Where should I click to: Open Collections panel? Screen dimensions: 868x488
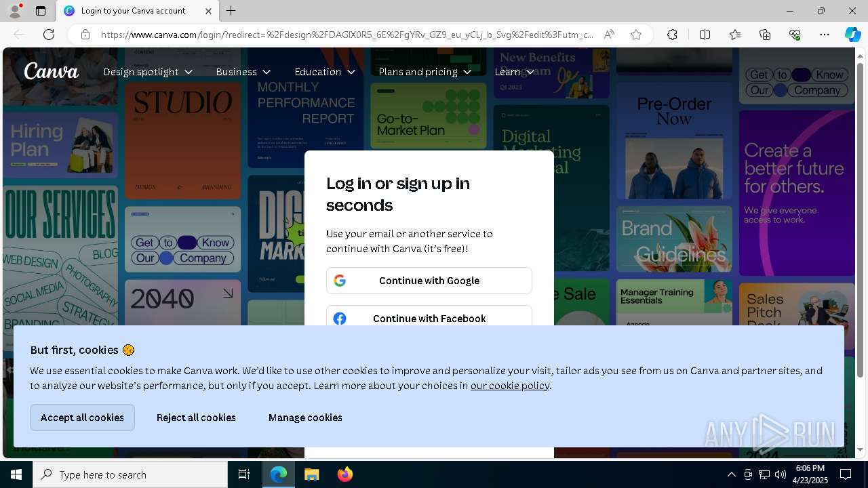(x=765, y=35)
